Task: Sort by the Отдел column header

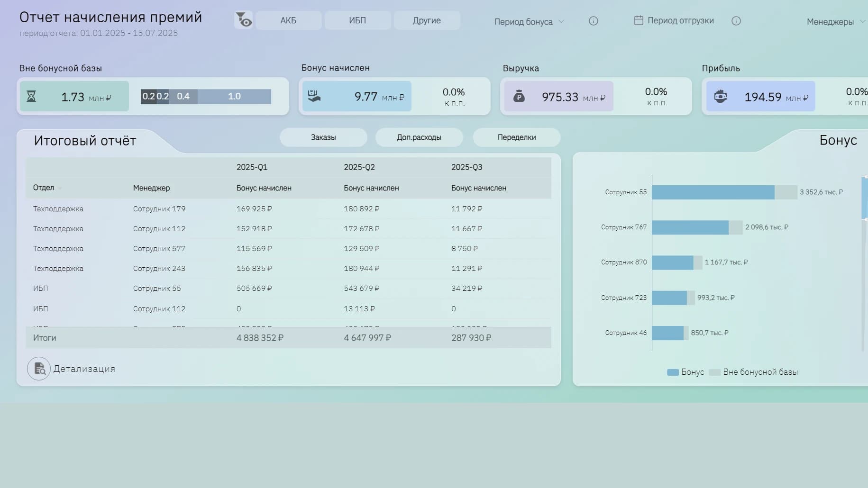Action: 44,188
